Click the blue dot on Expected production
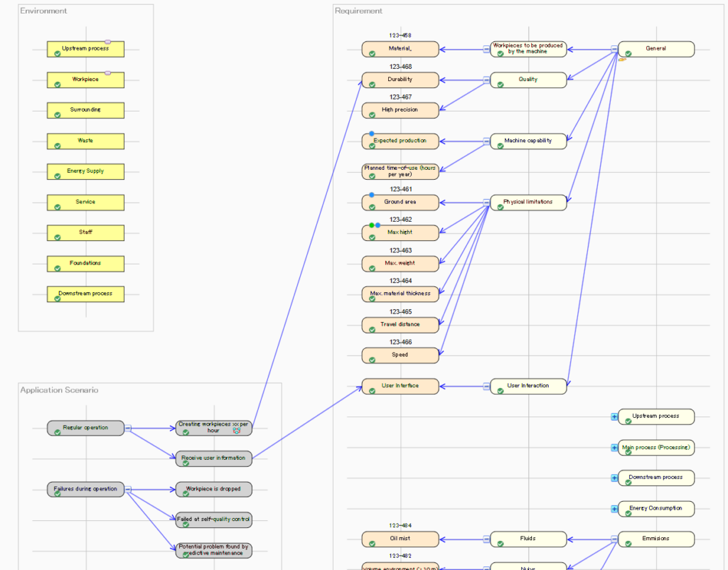728x570 pixels. click(371, 134)
